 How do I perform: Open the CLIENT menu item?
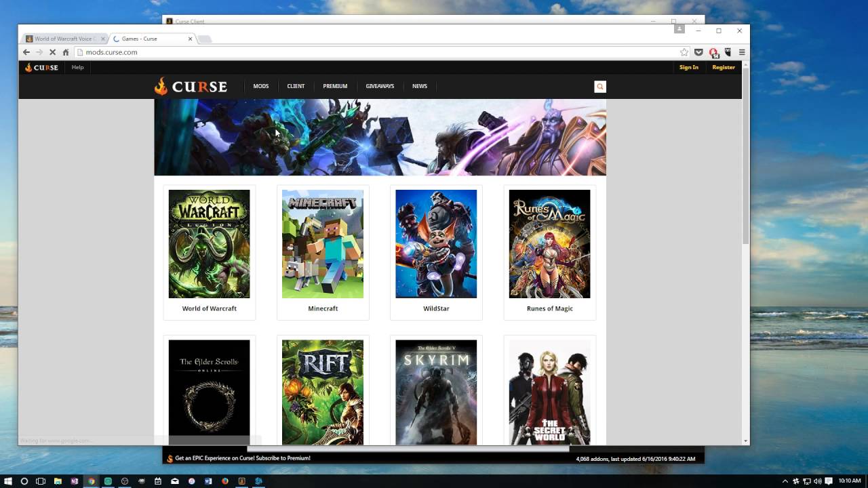tap(296, 86)
